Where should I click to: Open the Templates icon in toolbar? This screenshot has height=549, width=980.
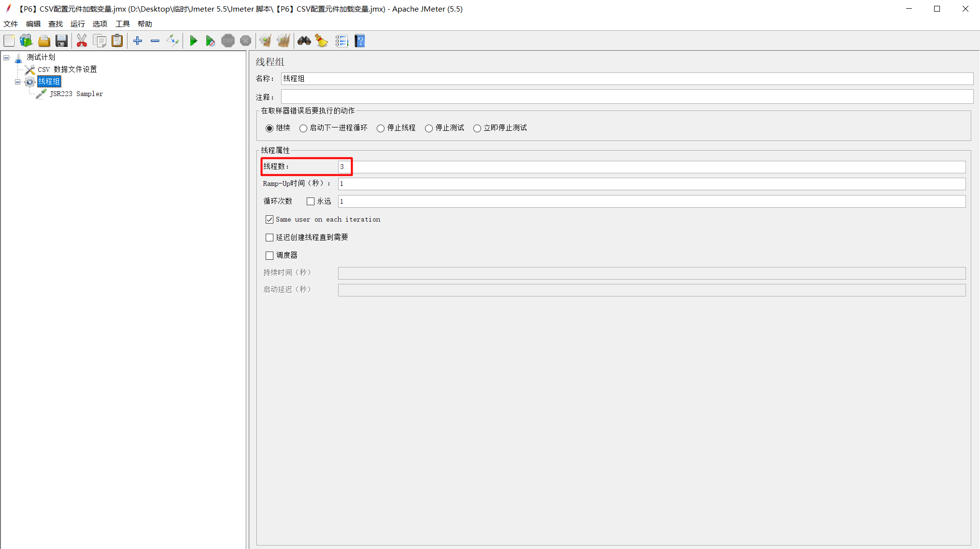tap(26, 41)
